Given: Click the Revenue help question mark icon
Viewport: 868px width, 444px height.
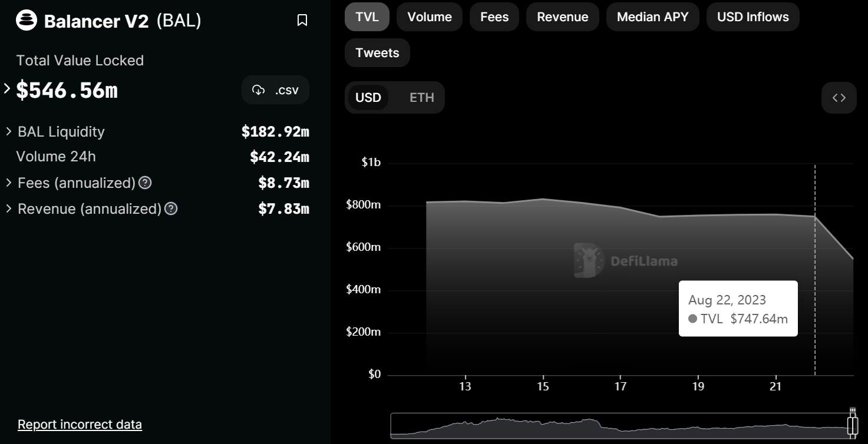Looking at the screenshot, I should 171,209.
